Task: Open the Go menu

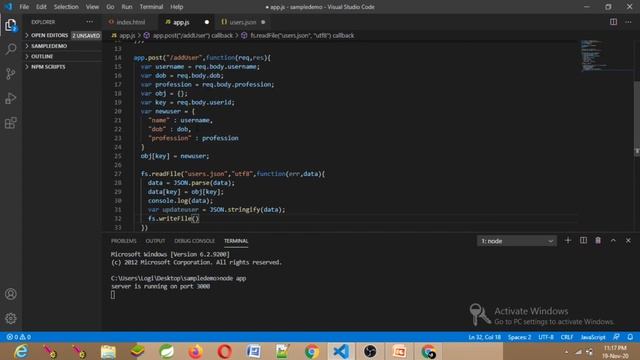Action: [x=110, y=7]
